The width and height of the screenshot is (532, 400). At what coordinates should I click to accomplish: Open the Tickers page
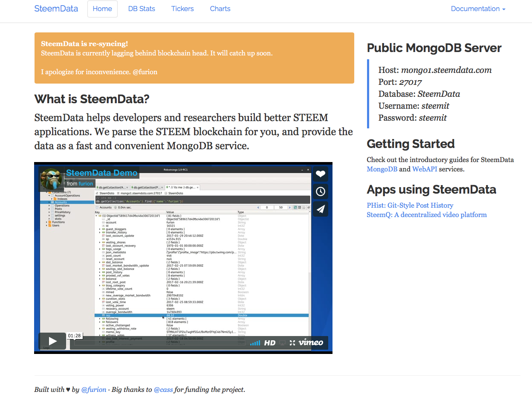pos(182,9)
